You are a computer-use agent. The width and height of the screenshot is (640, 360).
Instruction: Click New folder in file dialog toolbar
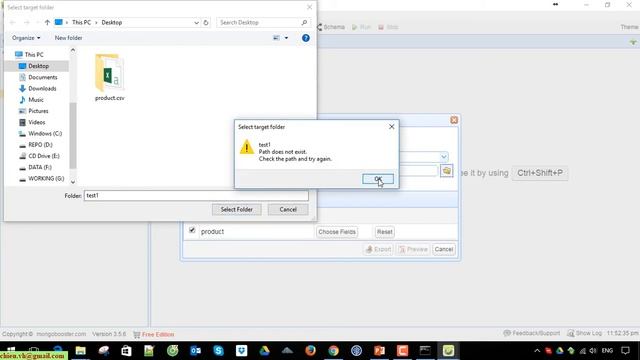pos(69,38)
